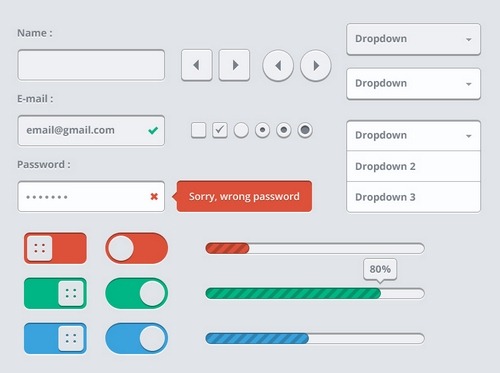
Task: Check the empty unchecked checkbox
Action: [199, 130]
